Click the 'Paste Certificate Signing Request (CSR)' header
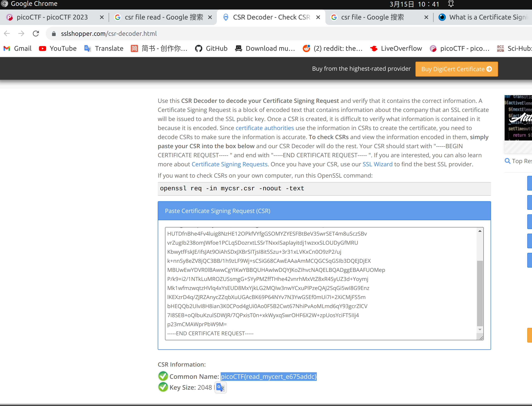 tap(324, 211)
